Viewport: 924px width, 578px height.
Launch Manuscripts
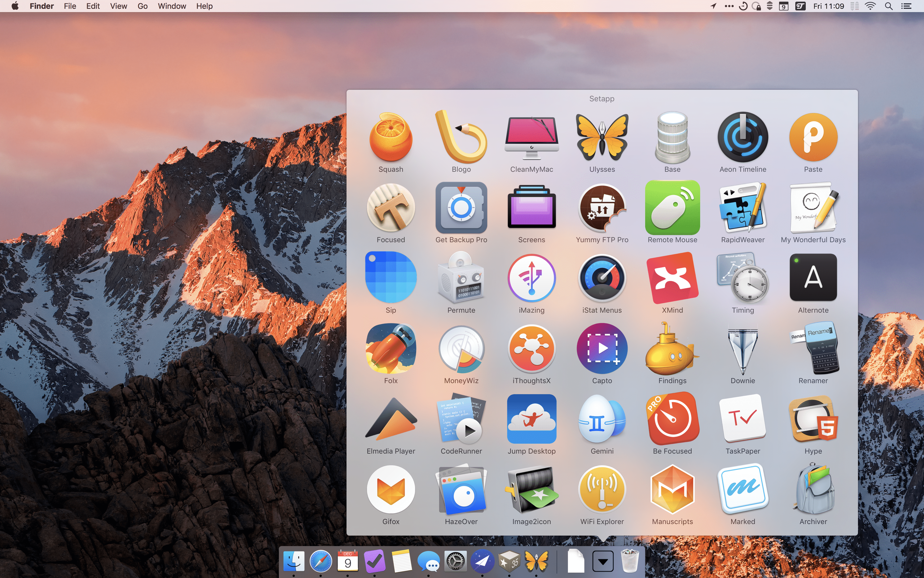click(672, 489)
